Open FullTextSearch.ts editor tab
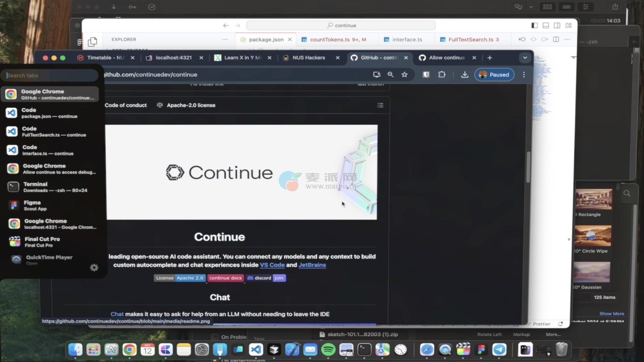644x362 pixels. tap(473, 39)
